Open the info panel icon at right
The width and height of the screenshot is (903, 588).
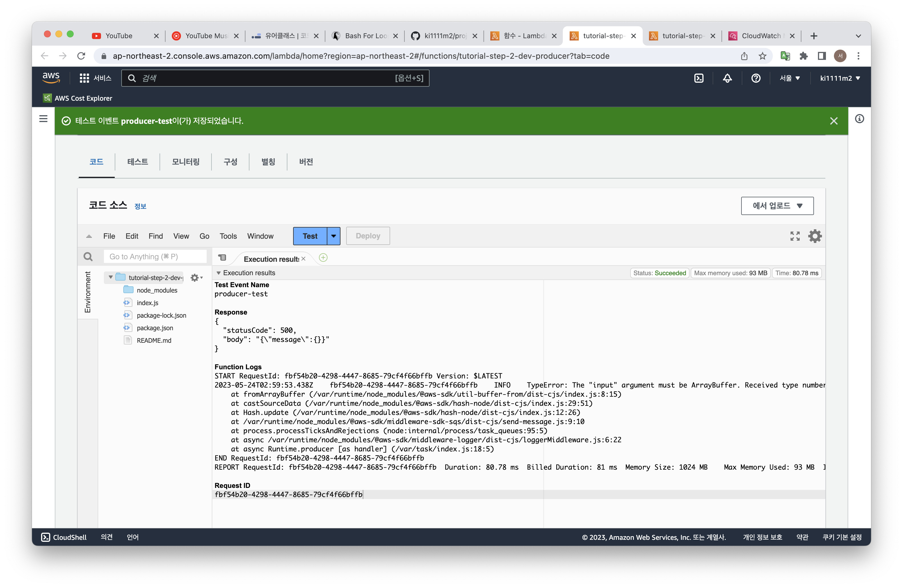coord(859,119)
